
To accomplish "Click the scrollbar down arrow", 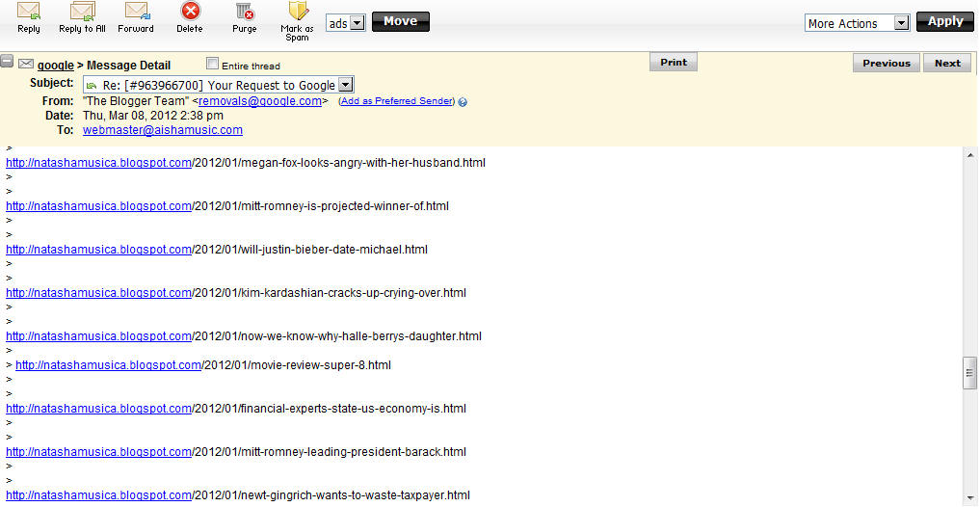I will click(x=970, y=498).
